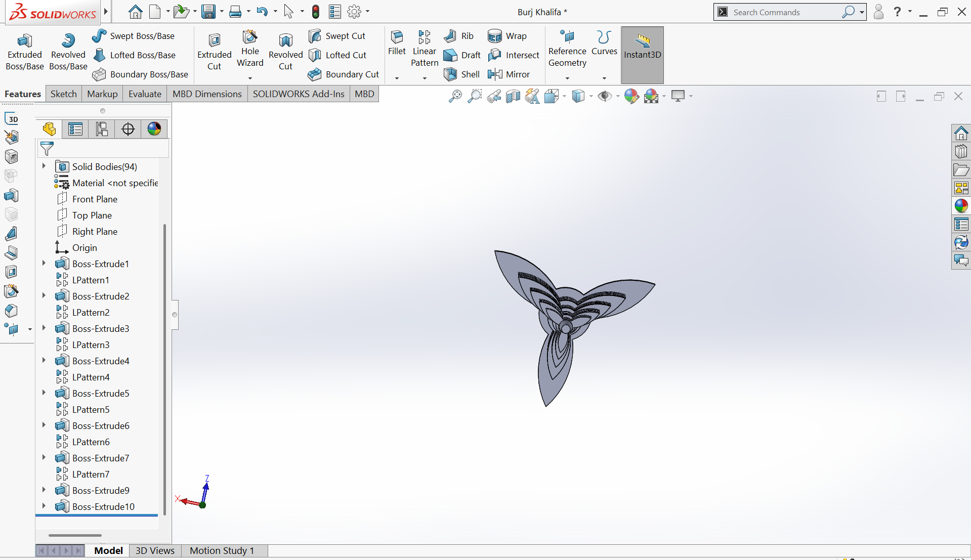Click the Edit Appearance color sphere
Viewport: 971px width, 560px height.
coord(631,96)
